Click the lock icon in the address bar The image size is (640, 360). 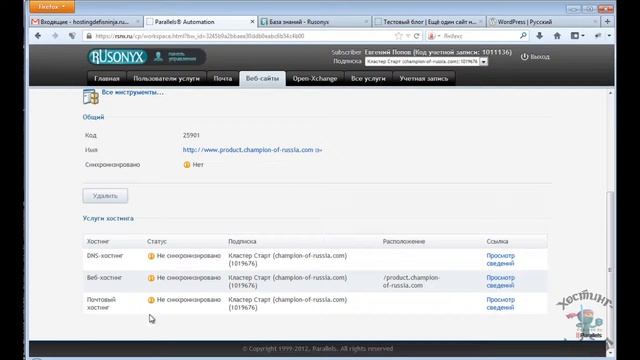pyautogui.click(x=89, y=36)
